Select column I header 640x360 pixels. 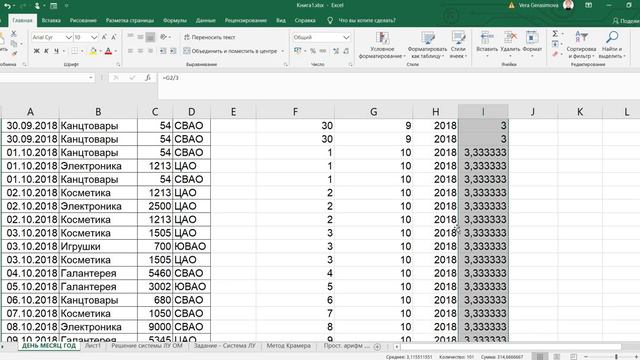[x=483, y=112]
